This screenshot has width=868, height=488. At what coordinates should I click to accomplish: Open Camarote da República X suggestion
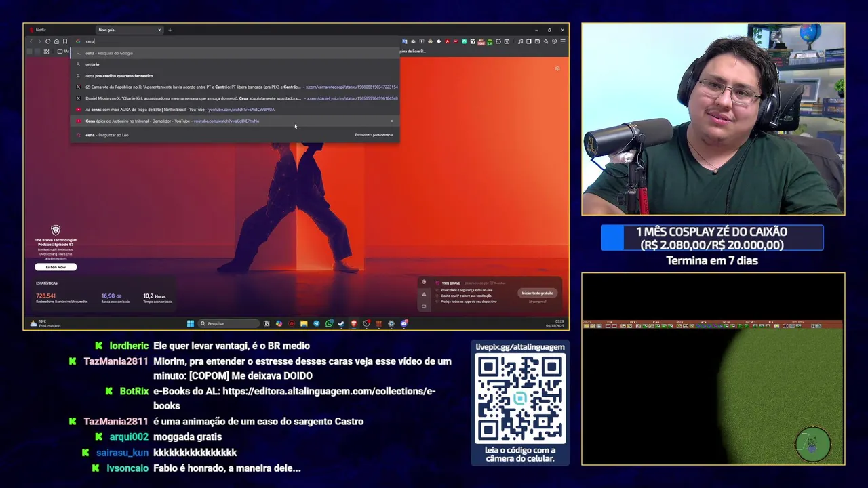click(x=235, y=87)
